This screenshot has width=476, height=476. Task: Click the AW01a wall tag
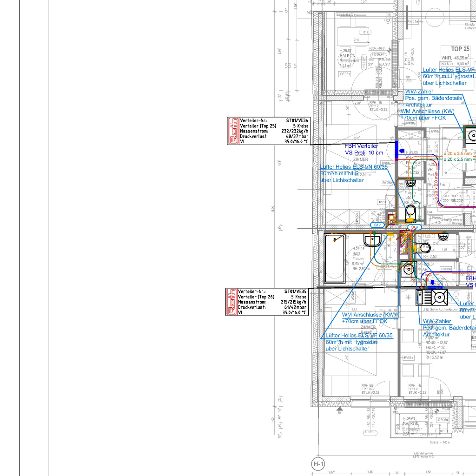[412, 21]
